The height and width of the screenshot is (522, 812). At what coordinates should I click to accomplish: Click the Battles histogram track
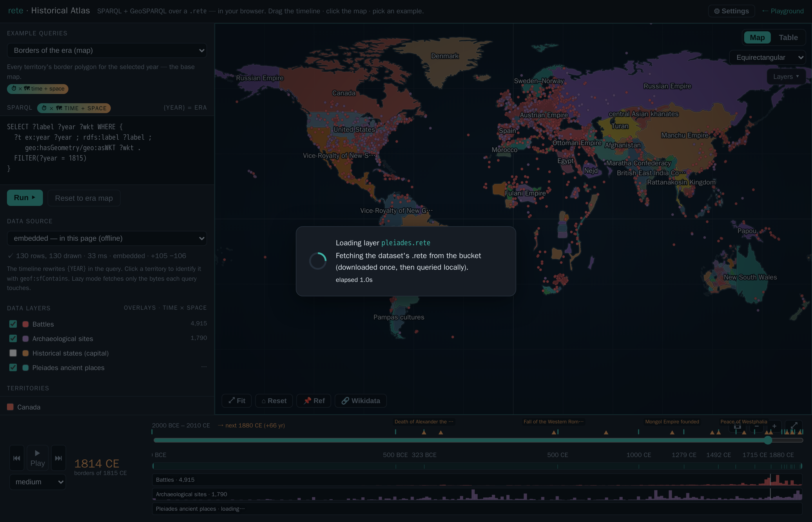477,480
